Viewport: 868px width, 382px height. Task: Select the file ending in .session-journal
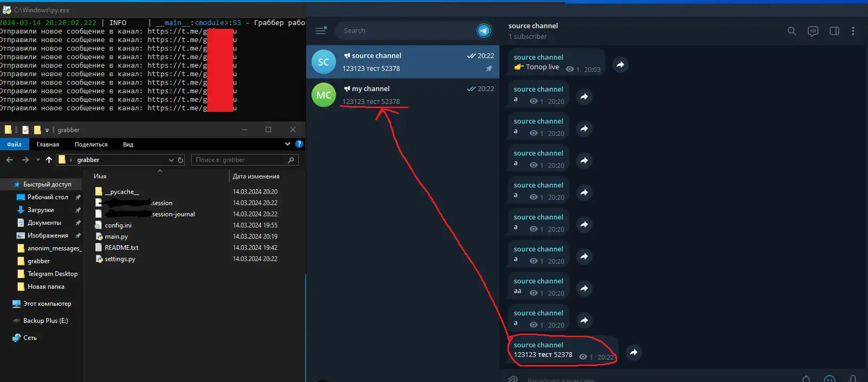coord(145,214)
